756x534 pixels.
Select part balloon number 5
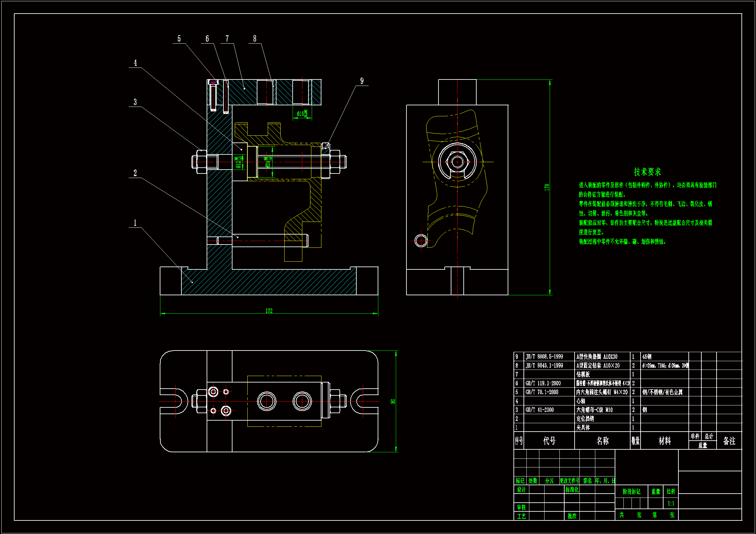tap(179, 38)
